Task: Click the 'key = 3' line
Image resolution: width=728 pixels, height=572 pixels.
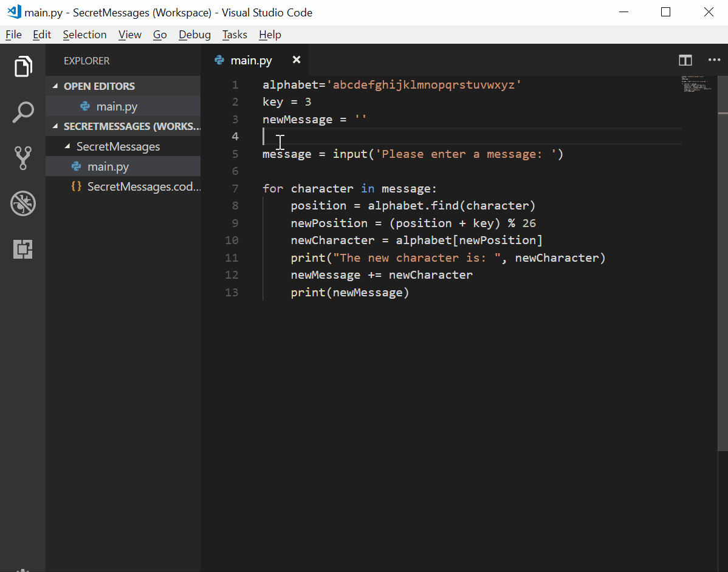Action: coord(286,102)
